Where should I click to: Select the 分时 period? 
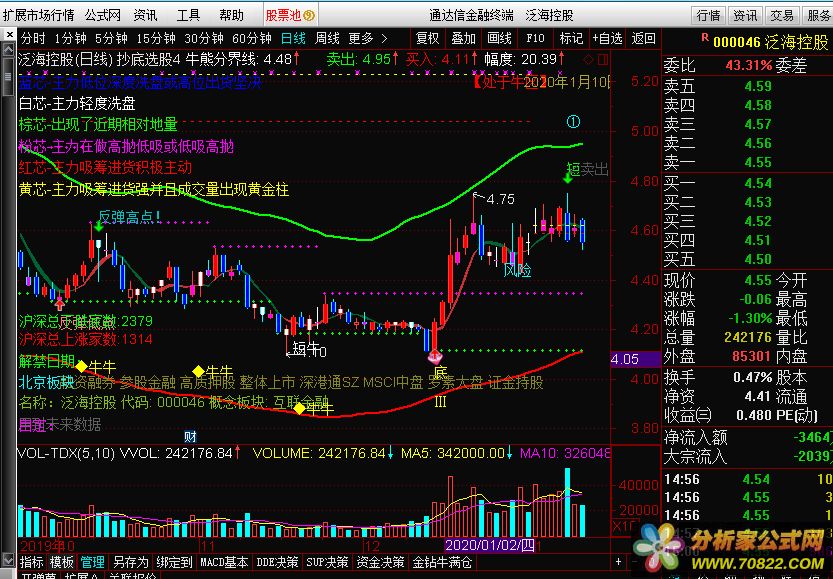pyautogui.click(x=33, y=38)
